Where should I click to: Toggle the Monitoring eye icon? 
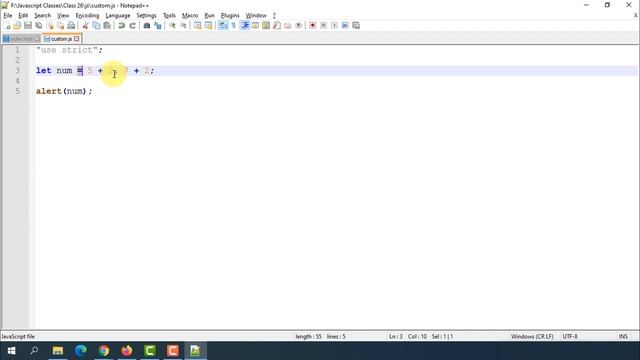click(x=298, y=25)
